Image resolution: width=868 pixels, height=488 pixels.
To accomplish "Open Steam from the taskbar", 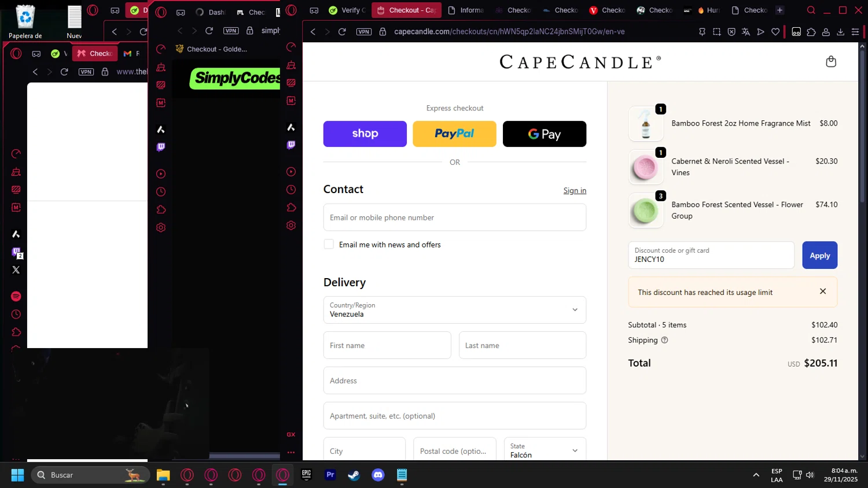I will coord(354,475).
